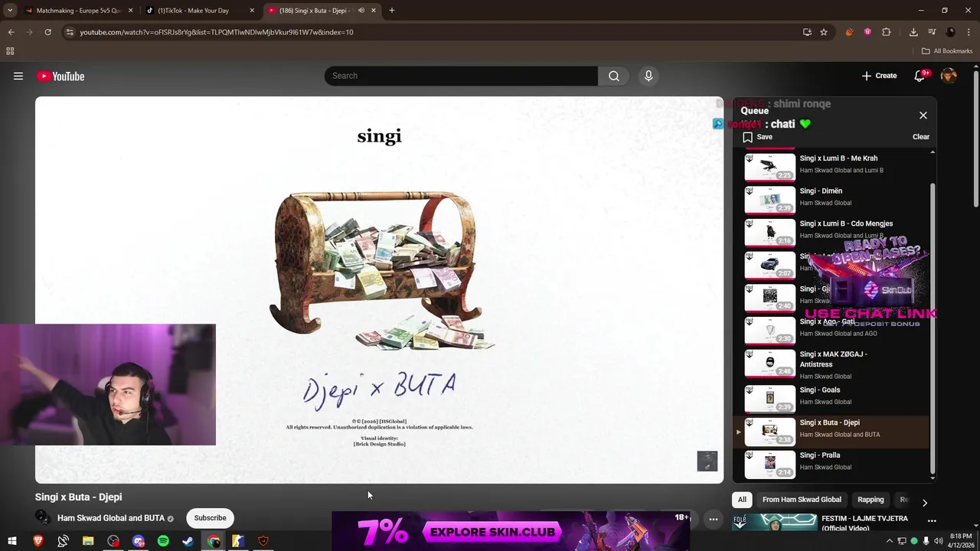Viewport: 980px width, 551px height.
Task: Click the channel avatar under the video
Action: point(43,518)
